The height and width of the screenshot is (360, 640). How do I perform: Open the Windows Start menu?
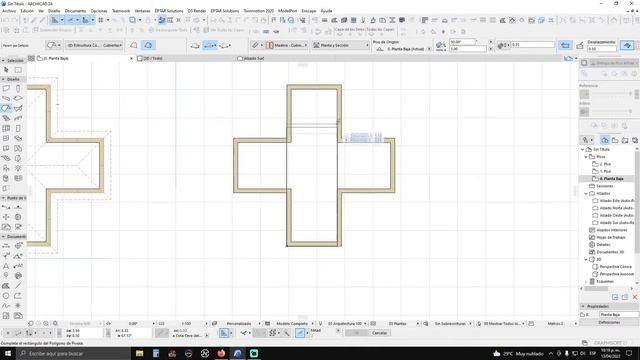8,353
